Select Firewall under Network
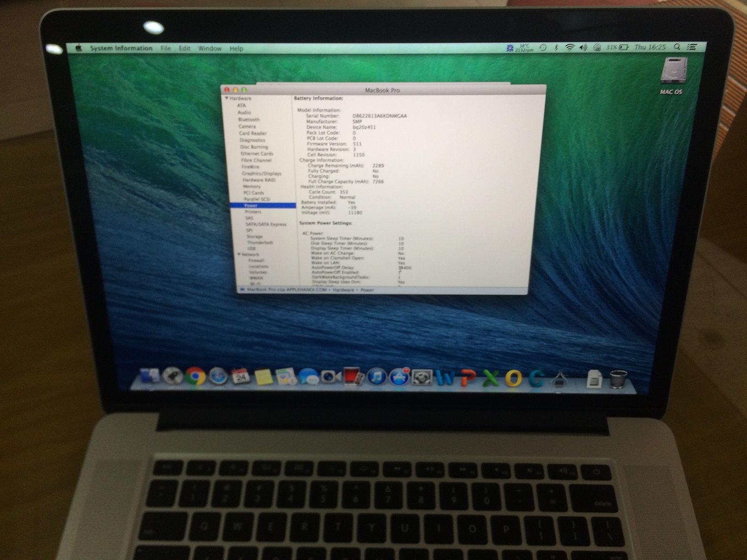The image size is (747, 560). tap(256, 261)
